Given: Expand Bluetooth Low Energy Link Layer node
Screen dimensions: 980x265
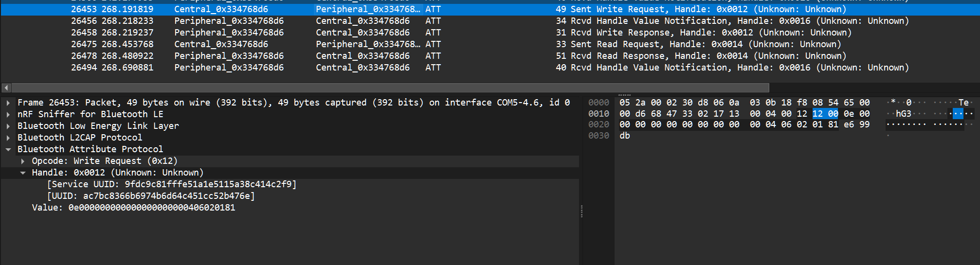Looking at the screenshot, I should [x=8, y=126].
